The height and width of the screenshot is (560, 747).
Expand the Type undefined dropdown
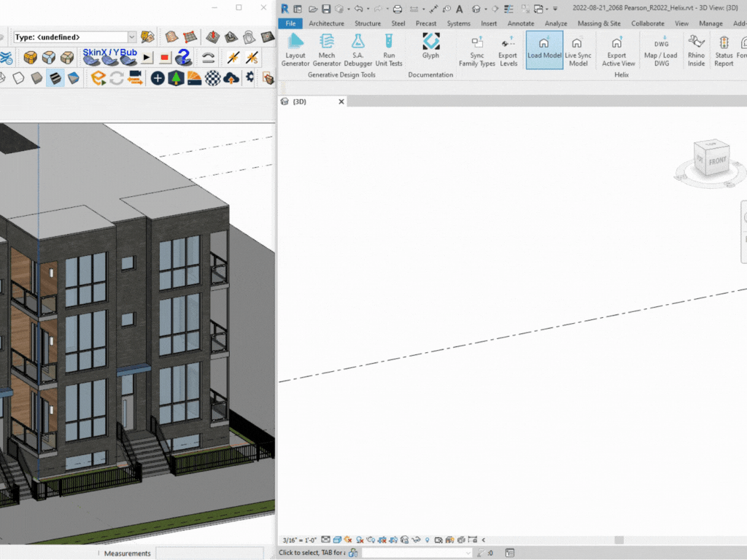coord(132,37)
